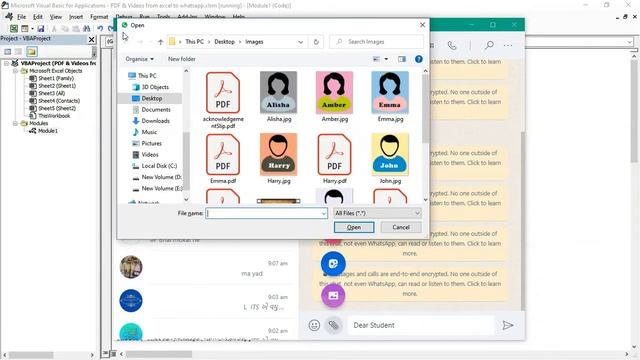Open the File menu in VBA editor
This screenshot has height=360, width=640.
(21, 17)
